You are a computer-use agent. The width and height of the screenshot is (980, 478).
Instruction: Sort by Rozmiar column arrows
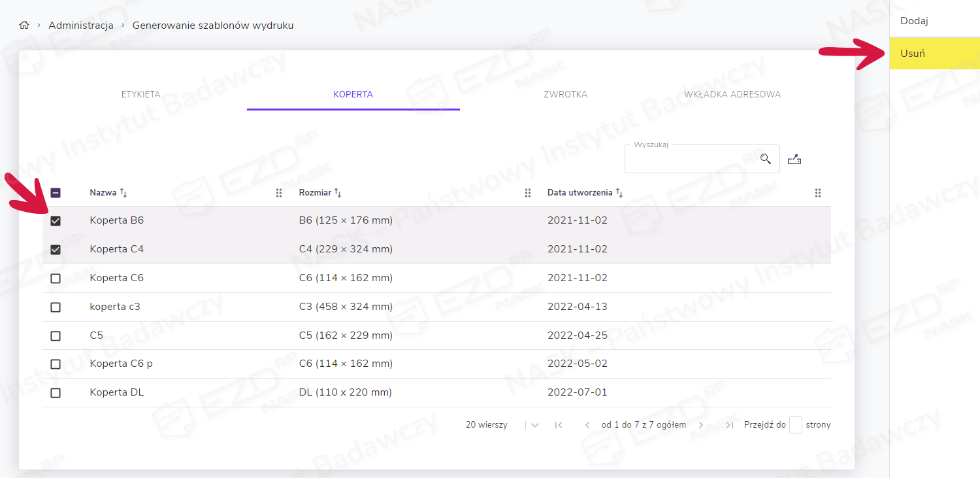click(x=338, y=193)
